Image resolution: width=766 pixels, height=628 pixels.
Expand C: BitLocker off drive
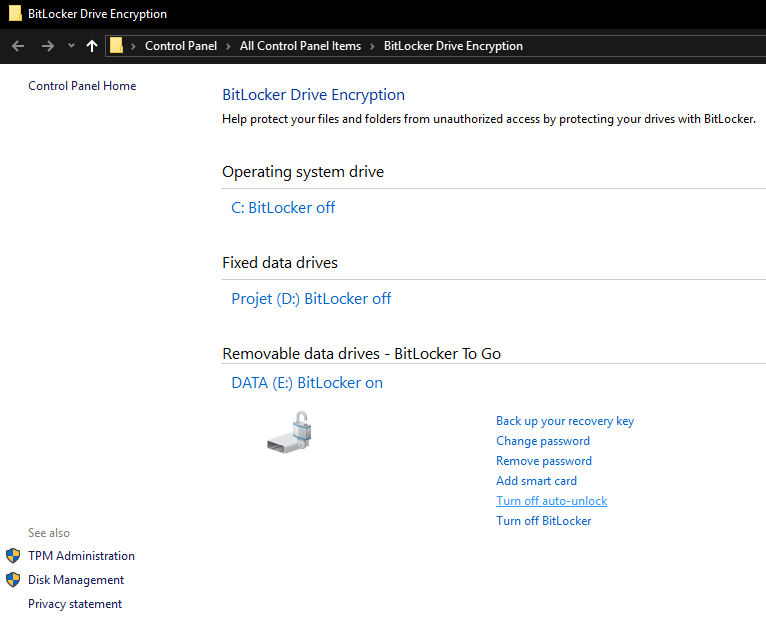pyautogui.click(x=283, y=208)
